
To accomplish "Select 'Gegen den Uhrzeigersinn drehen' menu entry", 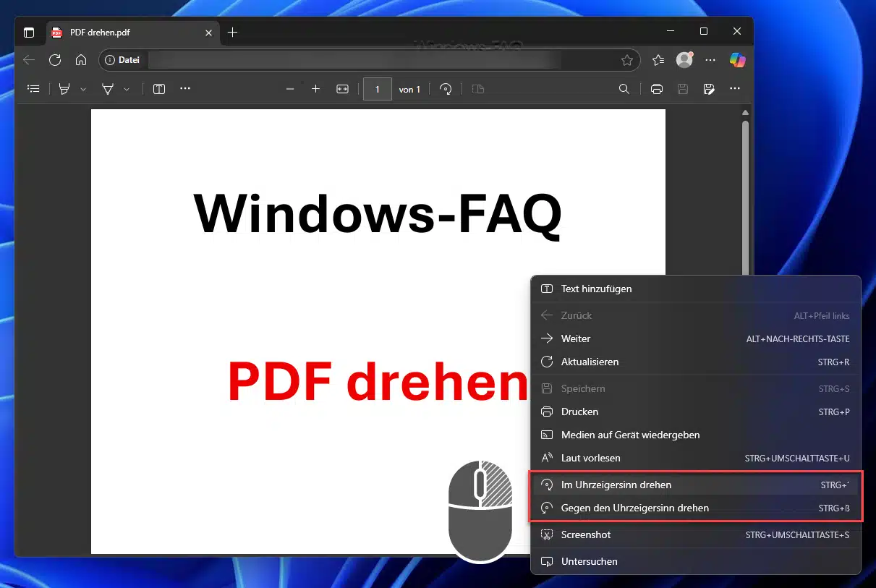I will point(634,508).
